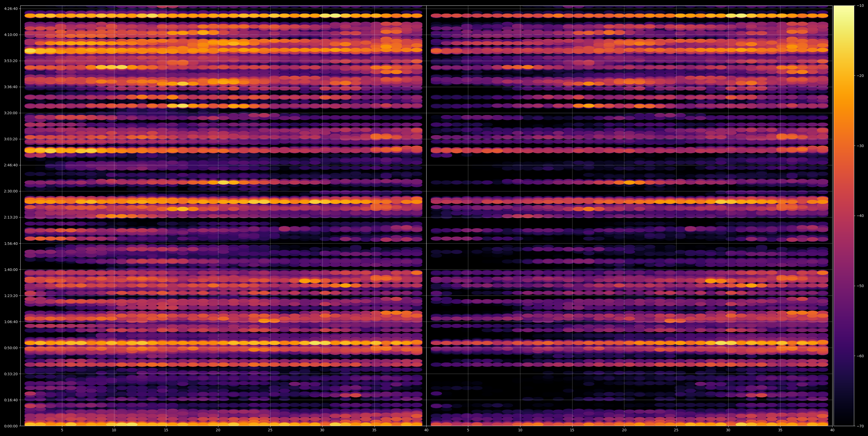Viewport: 868px width, 436px height.
Task: Select the 0:33:20 tick label
Action: 11,374
